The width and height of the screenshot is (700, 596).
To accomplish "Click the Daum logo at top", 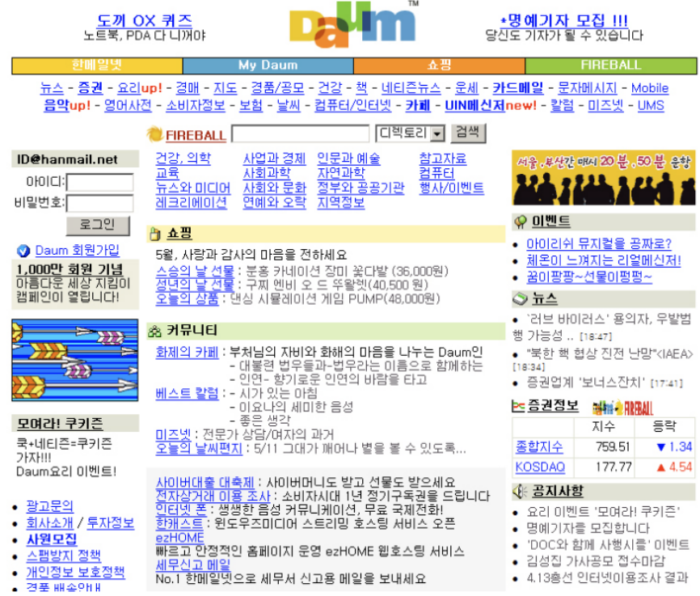I will [353, 24].
